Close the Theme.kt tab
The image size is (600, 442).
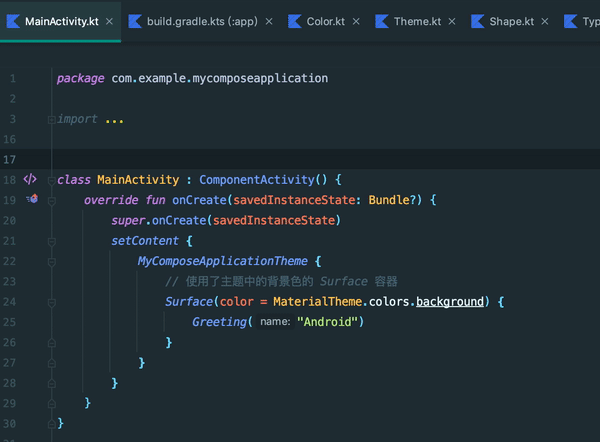[452, 21]
